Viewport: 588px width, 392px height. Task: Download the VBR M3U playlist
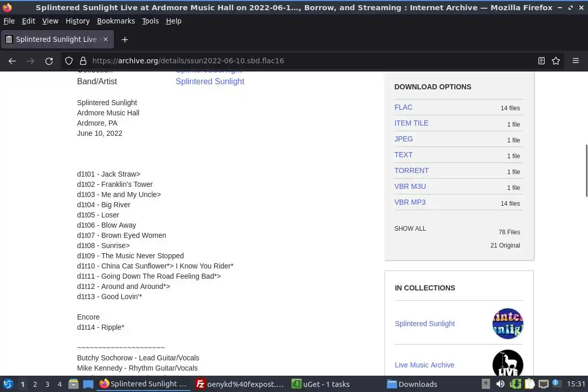[410, 186]
